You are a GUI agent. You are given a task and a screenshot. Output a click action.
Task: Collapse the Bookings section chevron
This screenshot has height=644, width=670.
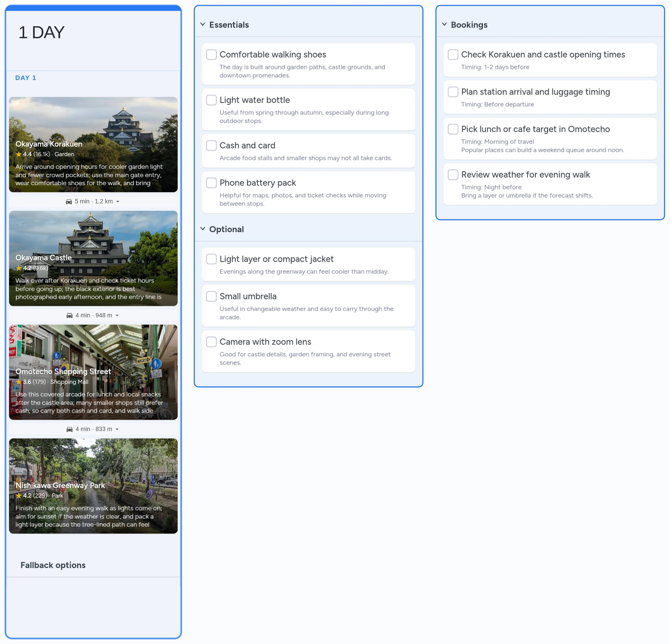pyautogui.click(x=444, y=24)
